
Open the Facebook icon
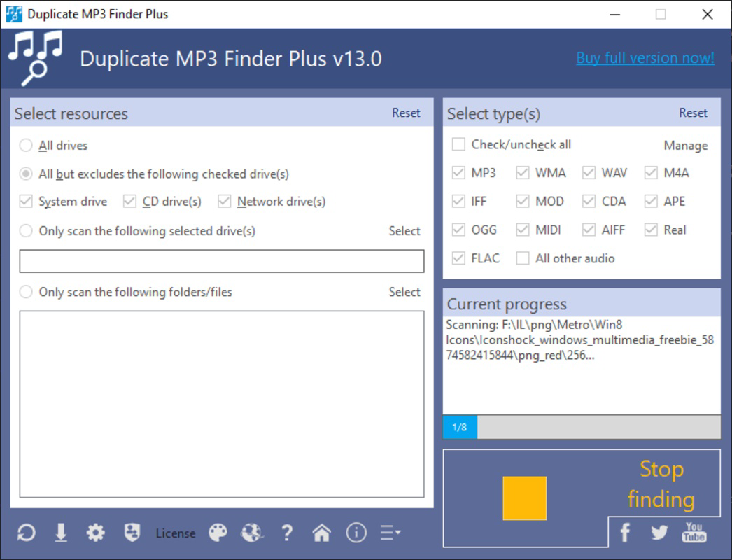click(x=625, y=533)
